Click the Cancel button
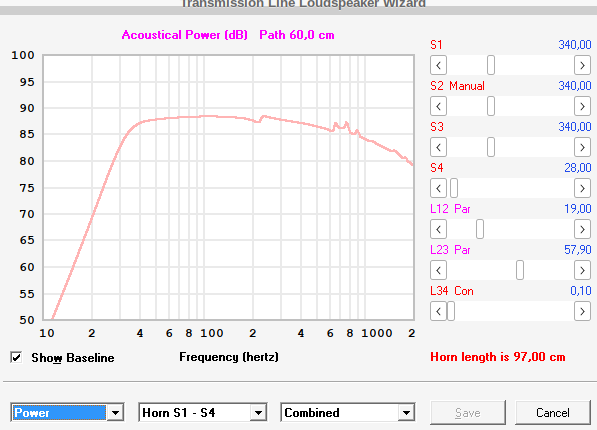This screenshot has width=597, height=430. 553,412
